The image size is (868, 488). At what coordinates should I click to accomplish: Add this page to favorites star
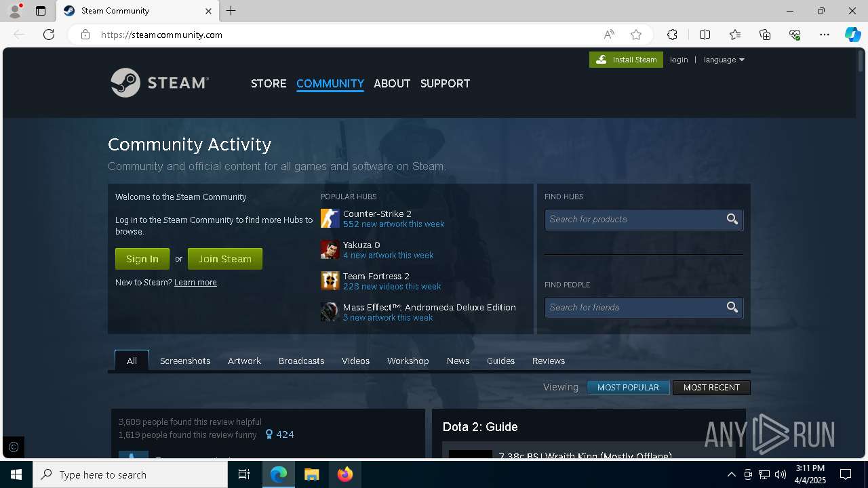tap(636, 35)
